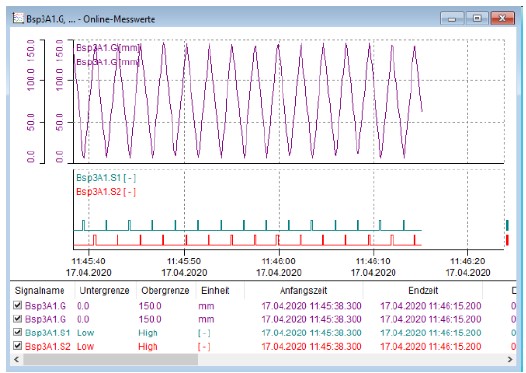Click the High value in the Bsp3A1.S1 row
526x373 pixels.
coord(148,333)
